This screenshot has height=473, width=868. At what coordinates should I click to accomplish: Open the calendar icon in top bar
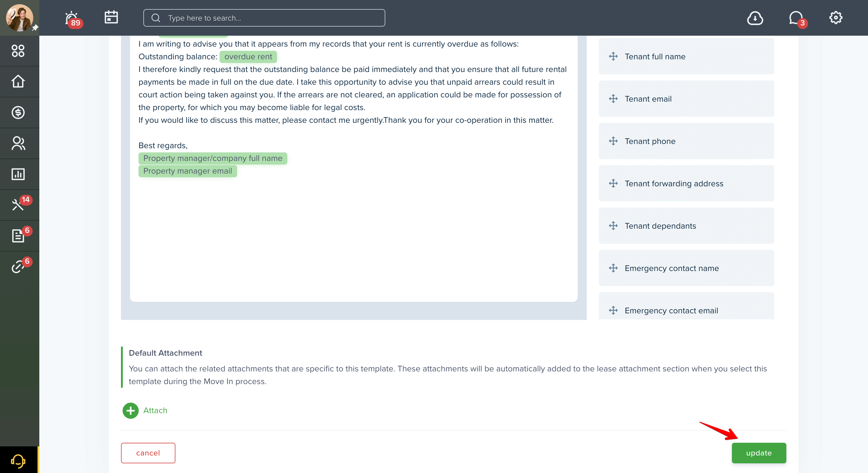(x=111, y=17)
